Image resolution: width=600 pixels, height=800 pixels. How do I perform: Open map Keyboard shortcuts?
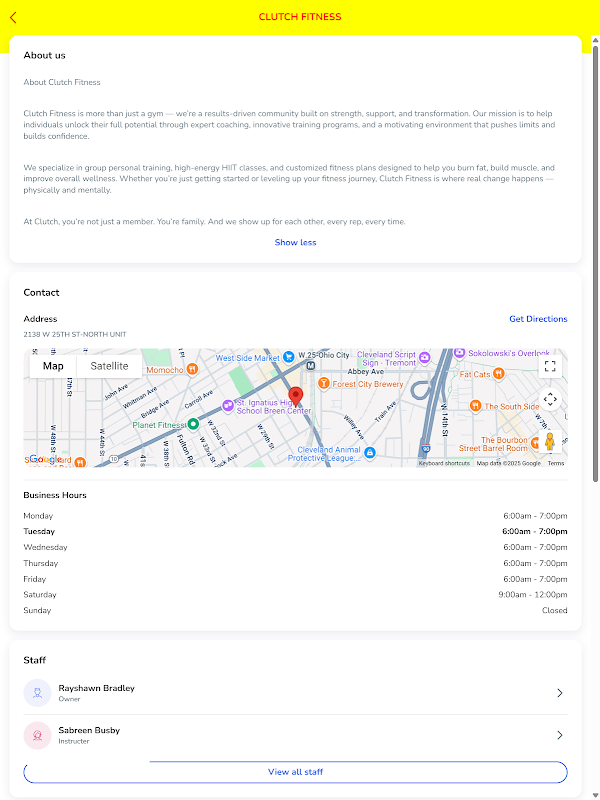pyautogui.click(x=444, y=463)
